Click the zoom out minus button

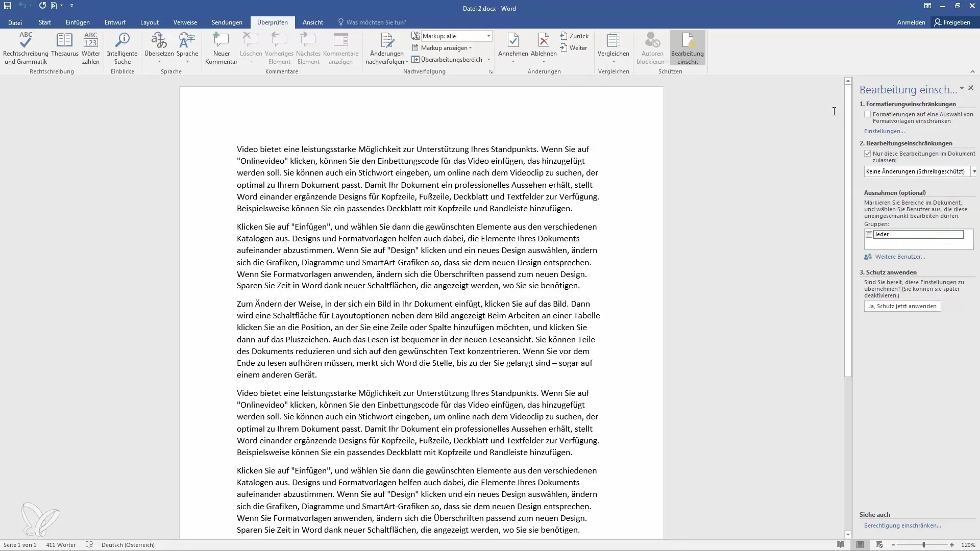pos(893,545)
